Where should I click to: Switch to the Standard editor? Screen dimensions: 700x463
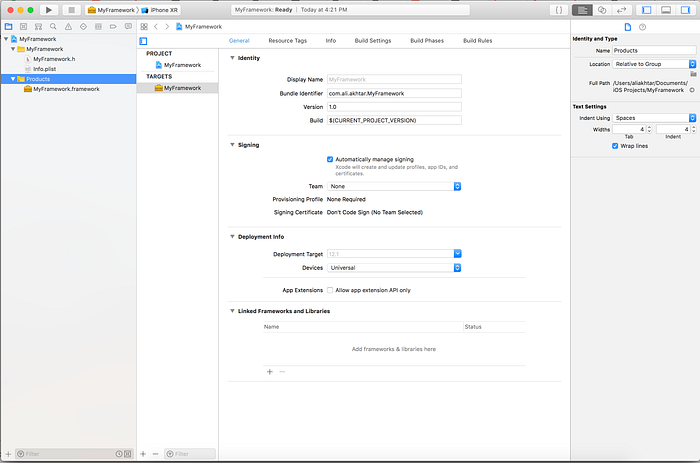(x=582, y=10)
